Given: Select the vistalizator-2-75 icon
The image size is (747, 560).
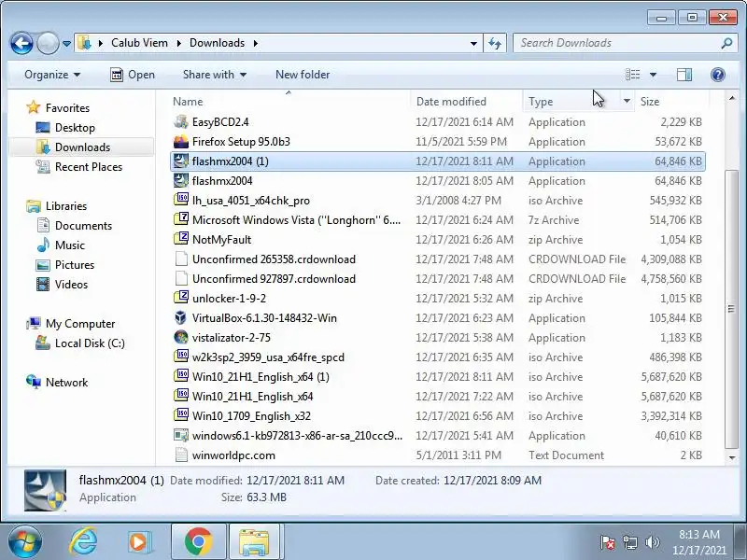Looking at the screenshot, I should pyautogui.click(x=181, y=337).
